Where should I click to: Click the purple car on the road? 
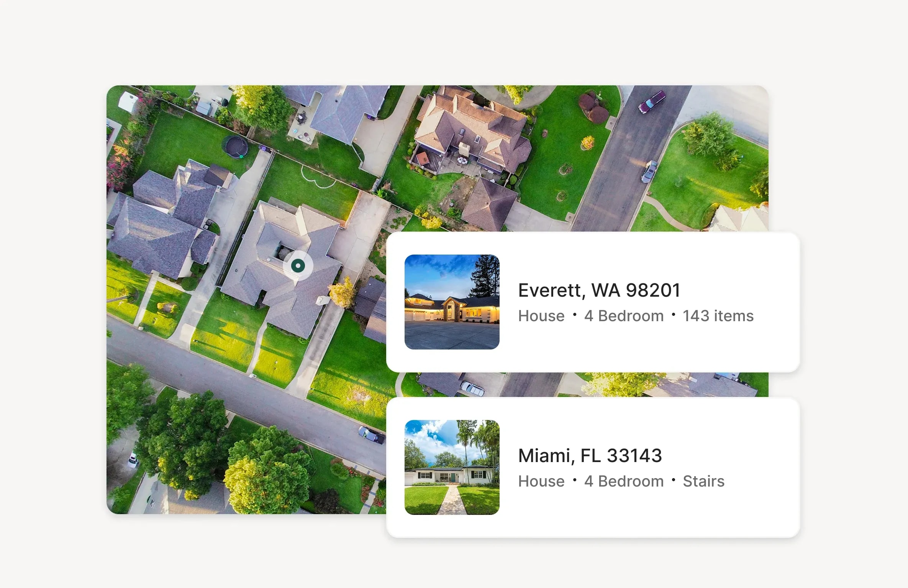point(652,101)
